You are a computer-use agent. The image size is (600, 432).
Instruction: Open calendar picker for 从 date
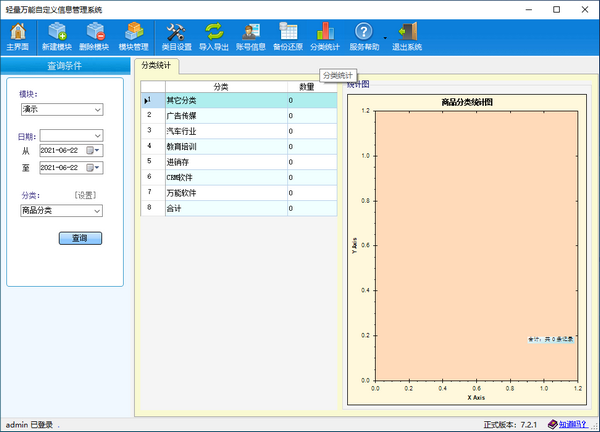click(93, 150)
